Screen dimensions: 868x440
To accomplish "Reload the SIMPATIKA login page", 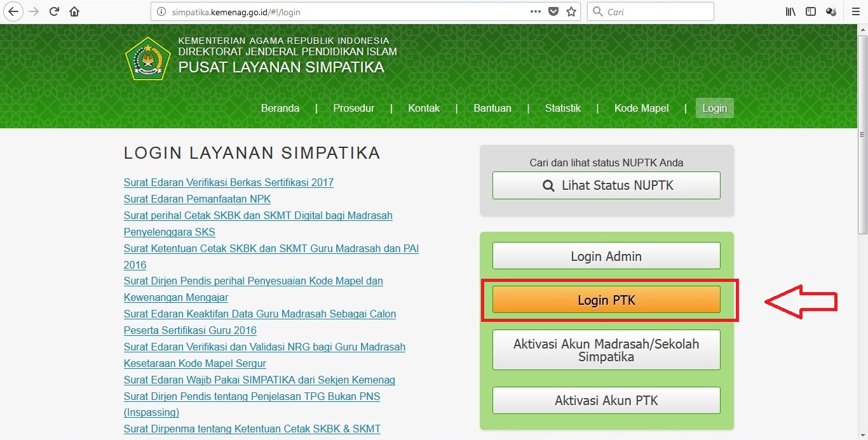I will [53, 11].
